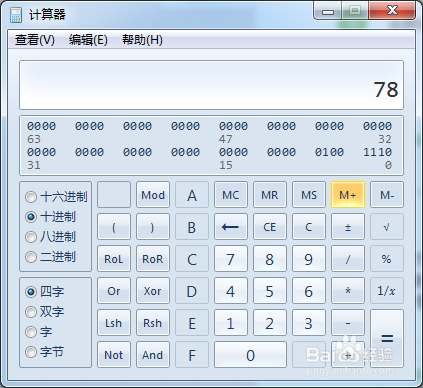This screenshot has height=388, width=423.
Task: Click the digit 1 key
Action: (231, 323)
